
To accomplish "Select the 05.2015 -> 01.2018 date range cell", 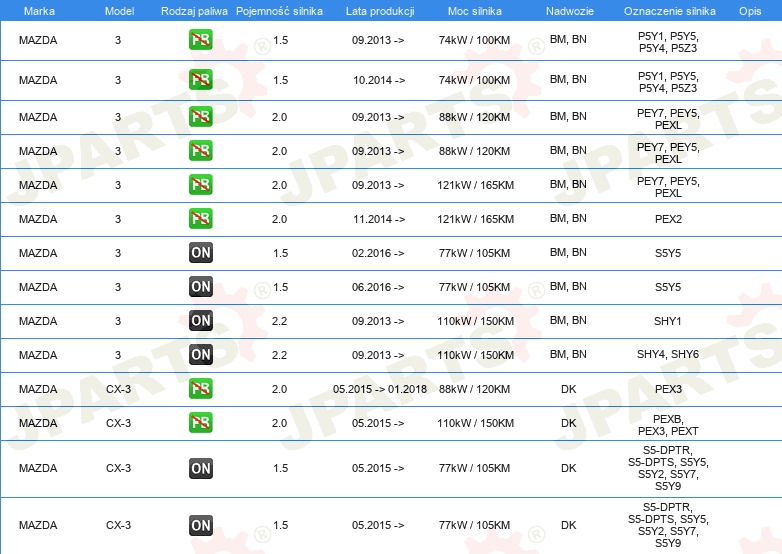I will 380,389.
